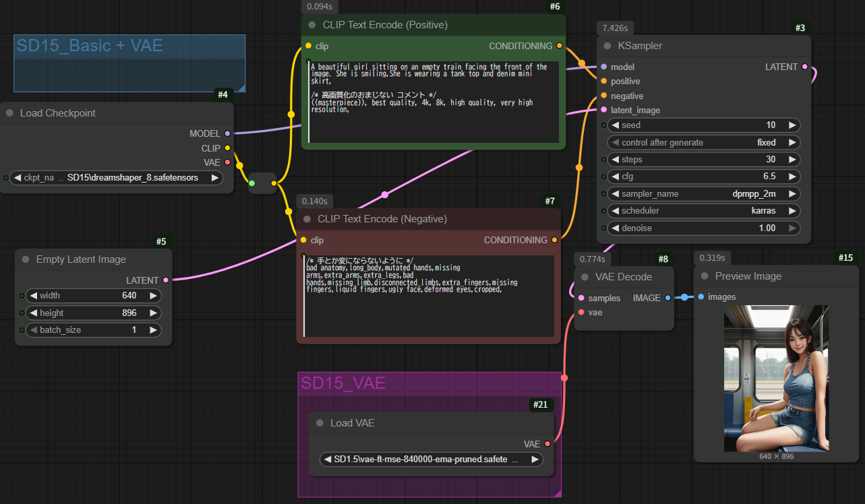The height and width of the screenshot is (504, 865).
Task: Select the SD15_Basic + VAE group title
Action: click(x=90, y=46)
